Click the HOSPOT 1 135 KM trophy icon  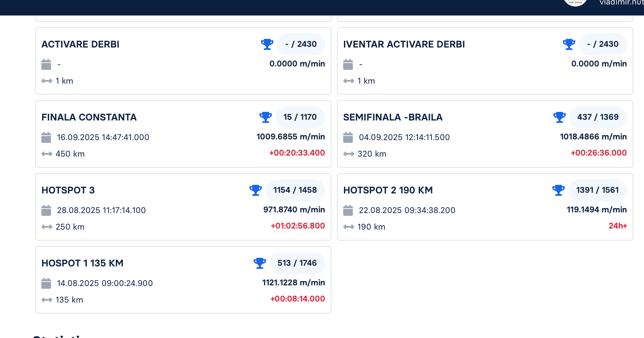coord(259,263)
